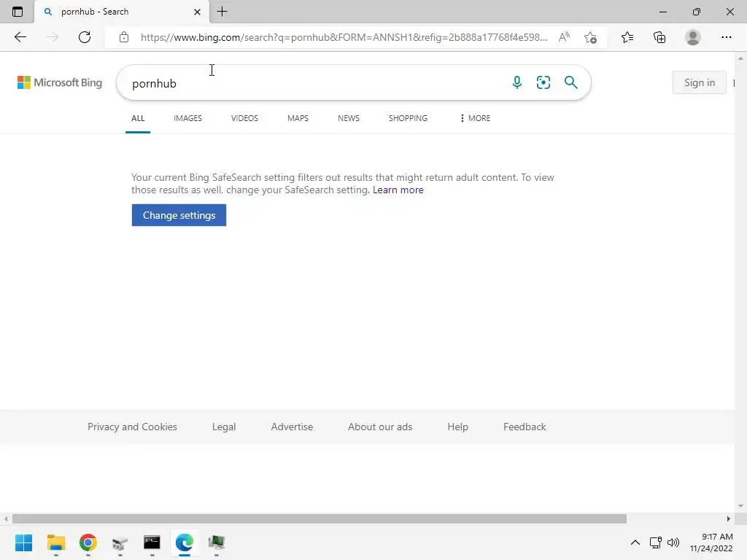Select the ALL results tab
Image resolution: width=747 pixels, height=560 pixels.
pyautogui.click(x=138, y=118)
